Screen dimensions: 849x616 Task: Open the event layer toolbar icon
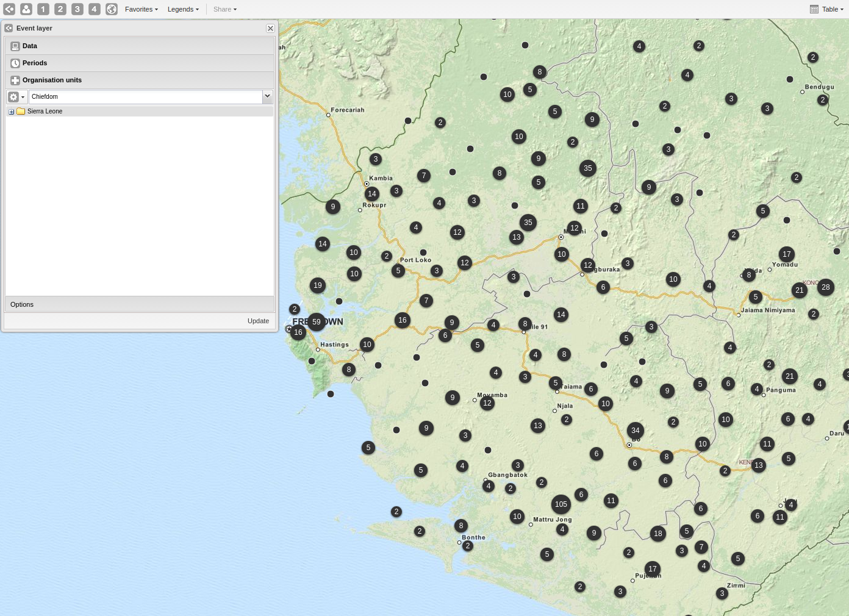9,9
